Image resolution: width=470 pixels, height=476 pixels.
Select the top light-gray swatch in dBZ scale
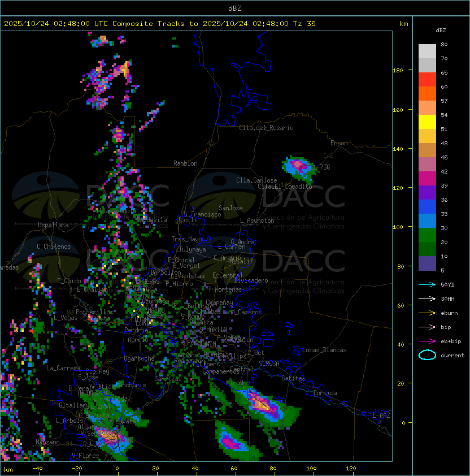pyautogui.click(x=427, y=51)
